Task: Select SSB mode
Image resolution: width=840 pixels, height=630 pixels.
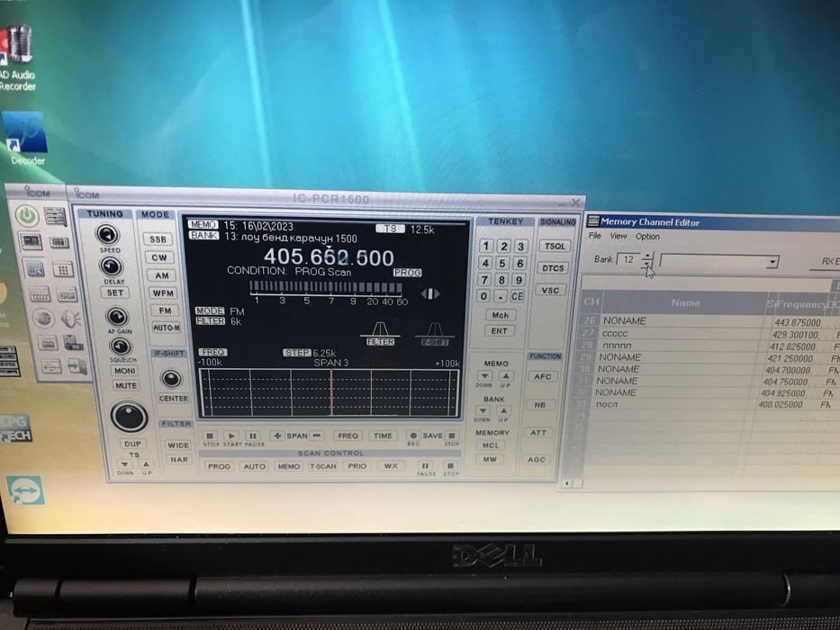Action: point(158,239)
